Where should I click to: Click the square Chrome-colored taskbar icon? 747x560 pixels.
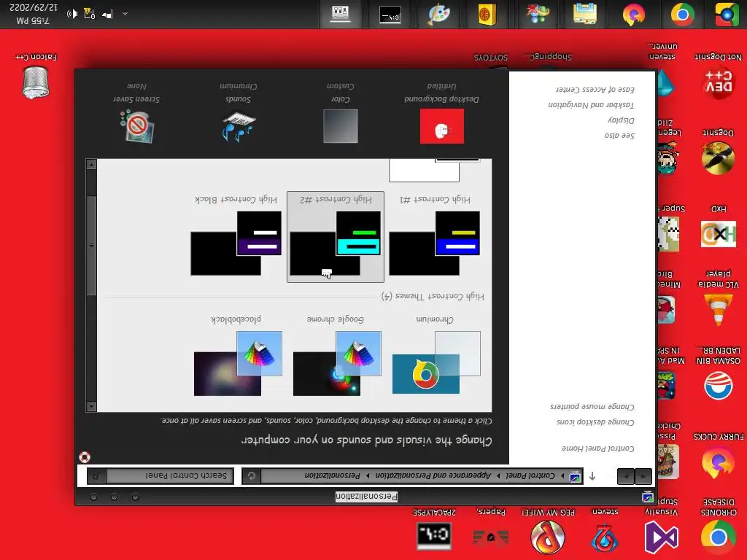tap(727, 15)
